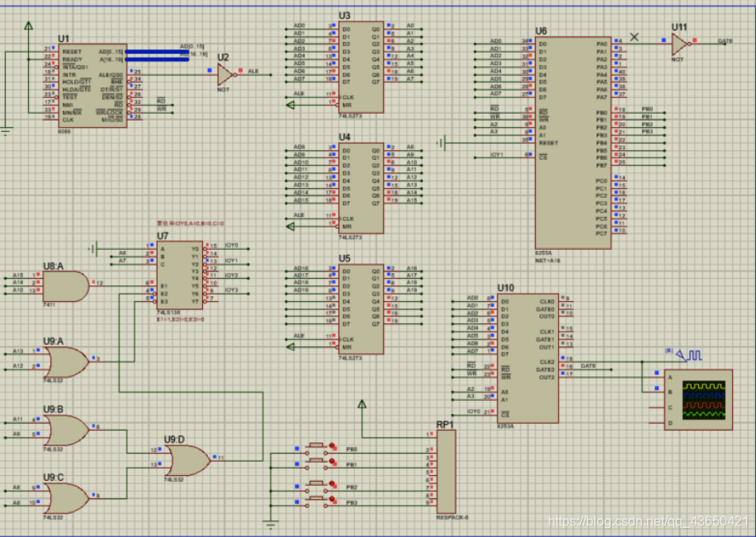756x537 pixels.
Task: Click the GATE label at U10 GATE2
Action: [x=588, y=366]
